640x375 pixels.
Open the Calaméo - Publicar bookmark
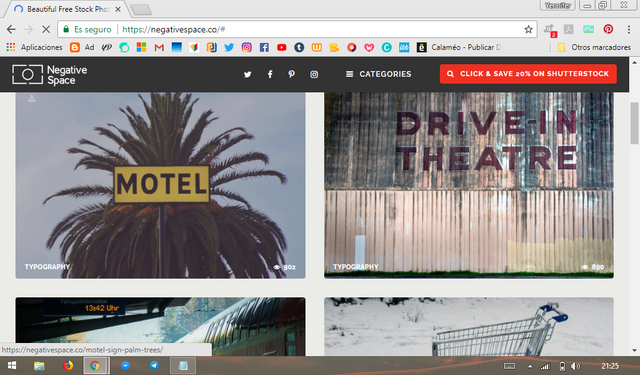(x=459, y=47)
